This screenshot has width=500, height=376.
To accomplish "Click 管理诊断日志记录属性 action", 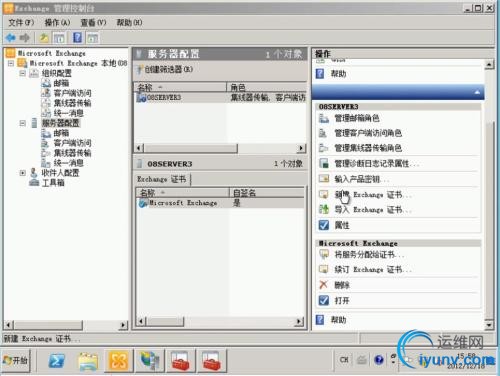I will (377, 163).
